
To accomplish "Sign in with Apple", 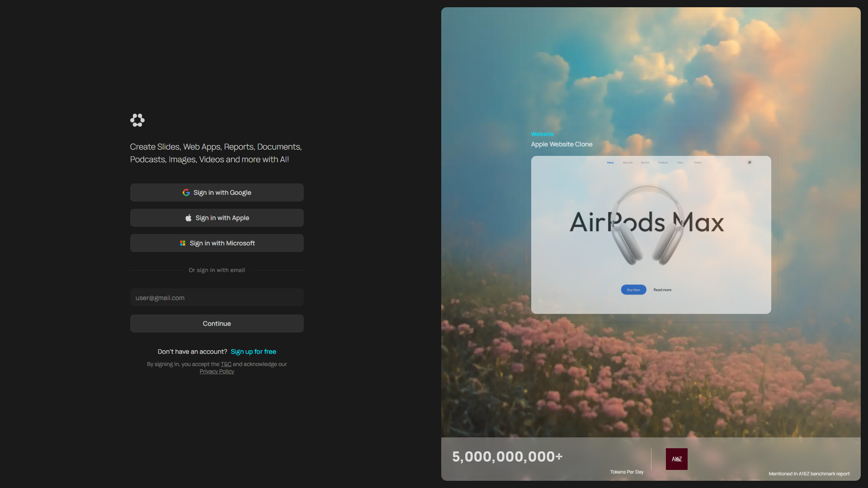I will click(217, 218).
